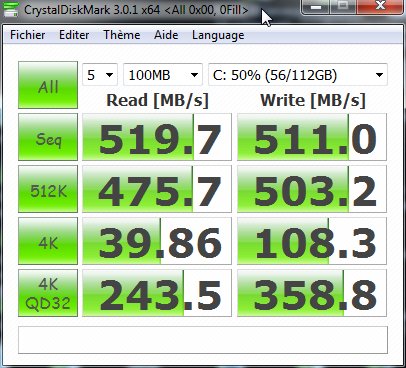Click the CrystalDiskMark title bar app icon
The height and width of the screenshot is (368, 406).
click(x=10, y=9)
